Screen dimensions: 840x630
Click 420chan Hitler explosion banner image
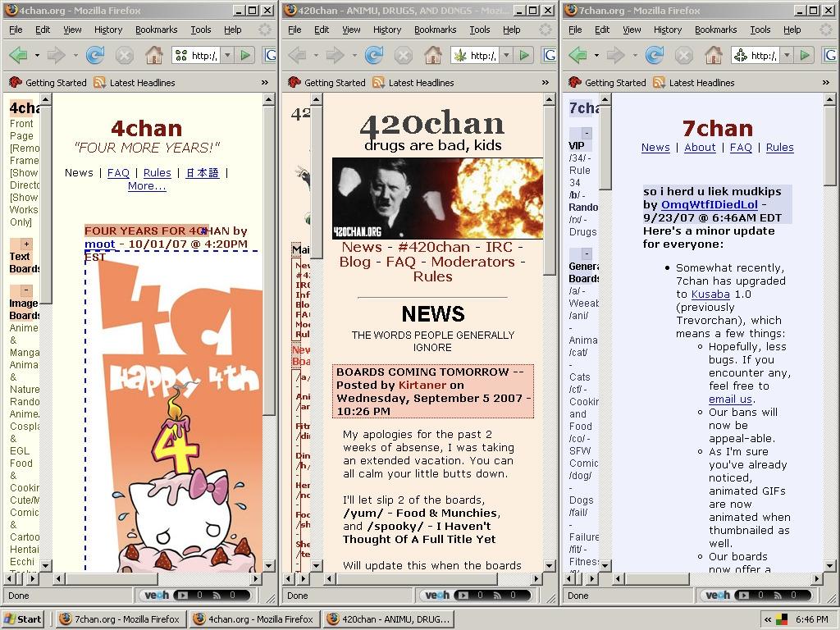click(x=437, y=199)
